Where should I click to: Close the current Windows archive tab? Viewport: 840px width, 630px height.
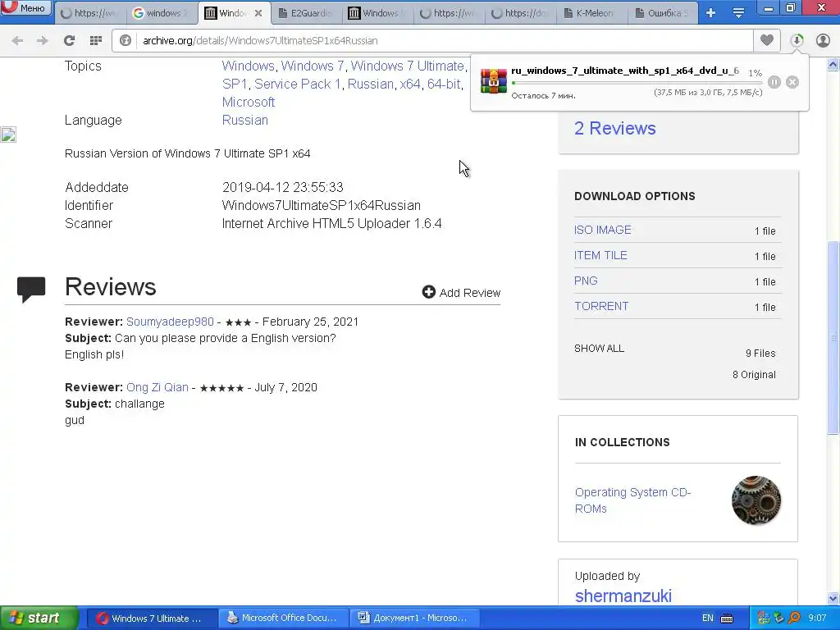(x=258, y=13)
